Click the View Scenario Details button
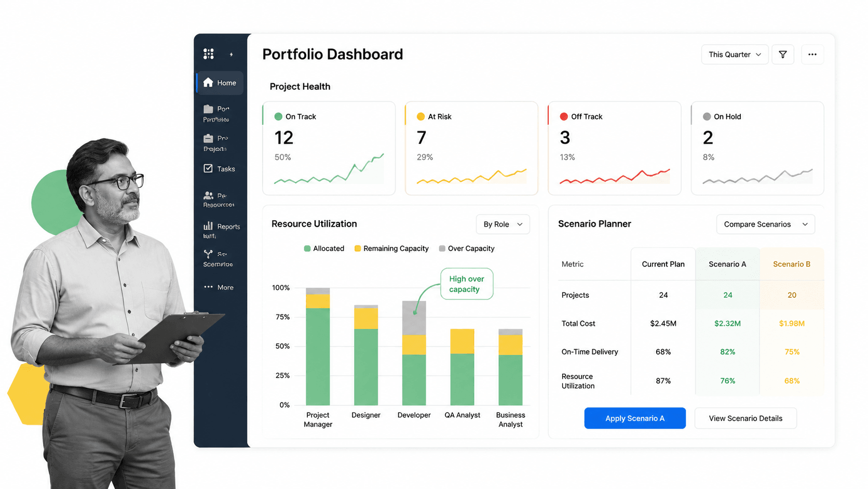Viewport: 868px width, 489px height. [745, 418]
